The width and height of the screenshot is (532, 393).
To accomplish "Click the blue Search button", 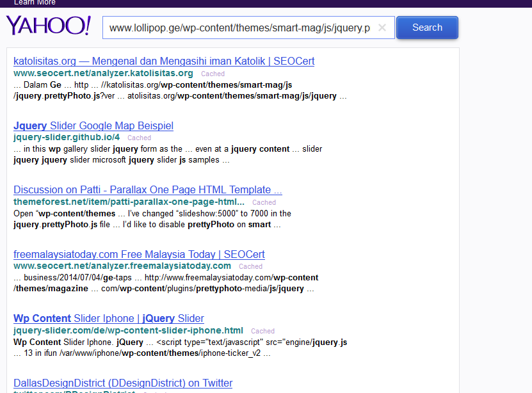I will 427,28.
